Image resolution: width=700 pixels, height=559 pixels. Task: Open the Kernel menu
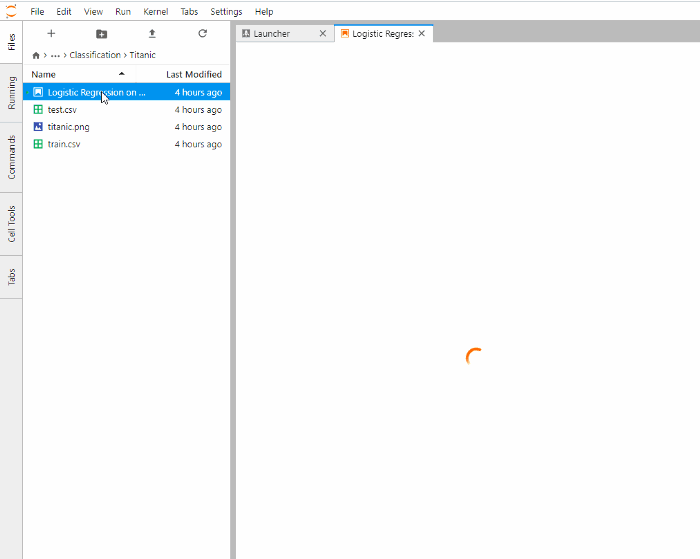pos(155,12)
